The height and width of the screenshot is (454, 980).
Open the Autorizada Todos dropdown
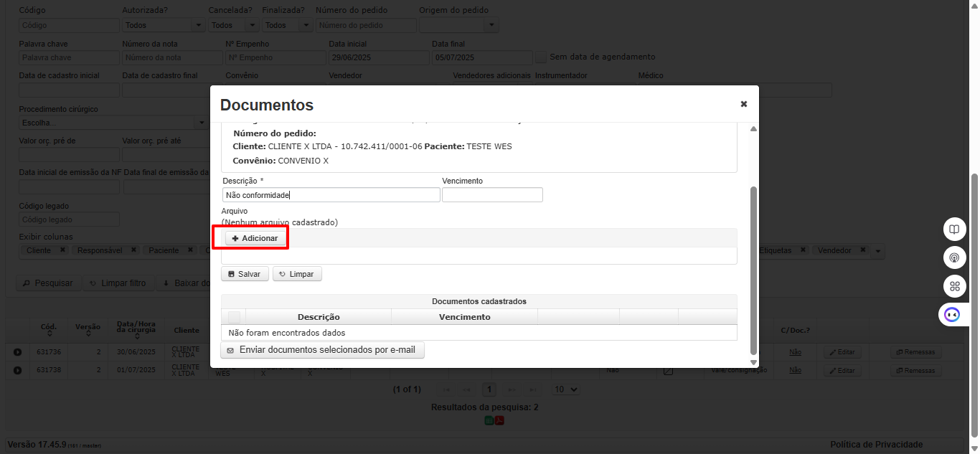coord(163,25)
